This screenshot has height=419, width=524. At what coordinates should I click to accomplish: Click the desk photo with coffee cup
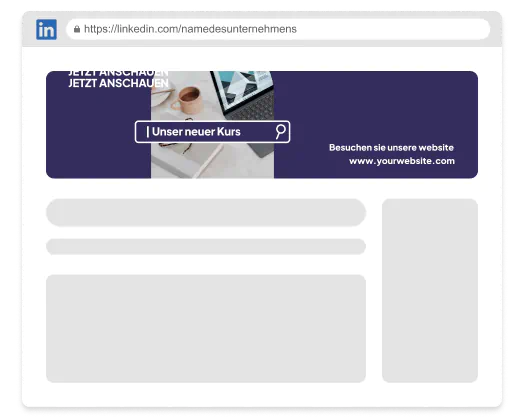[212, 125]
